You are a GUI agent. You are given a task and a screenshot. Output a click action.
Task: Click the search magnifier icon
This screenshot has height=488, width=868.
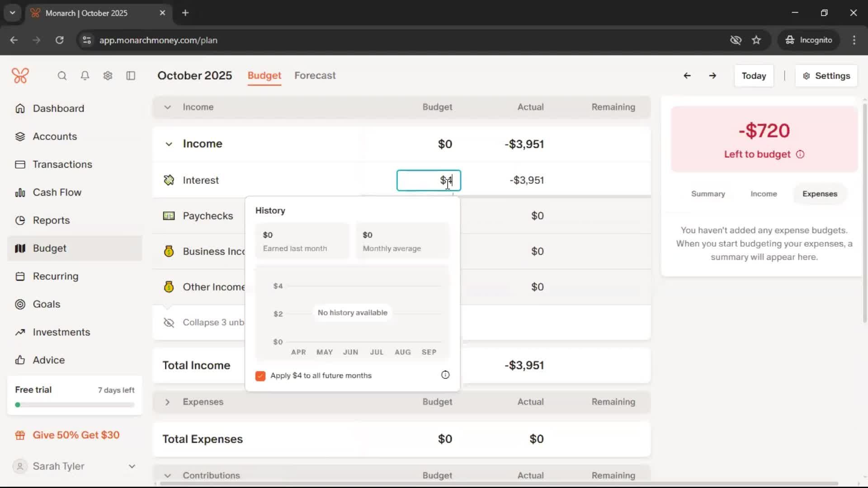pos(62,76)
